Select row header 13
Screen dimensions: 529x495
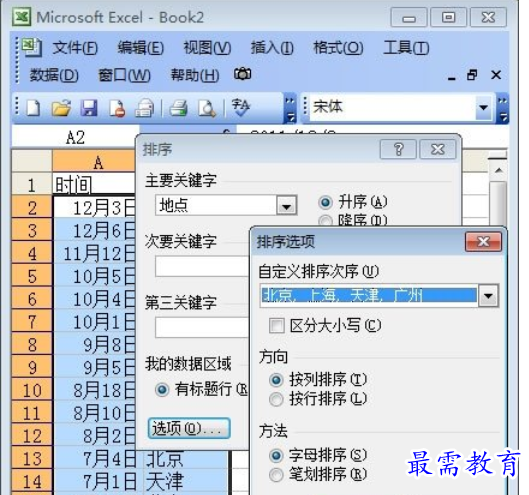click(x=32, y=459)
